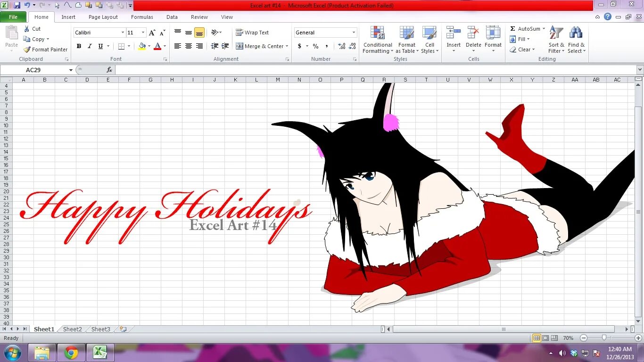The image size is (644, 362).
Task: Switch to Sheet3 worksheet tab
Action: 101,329
